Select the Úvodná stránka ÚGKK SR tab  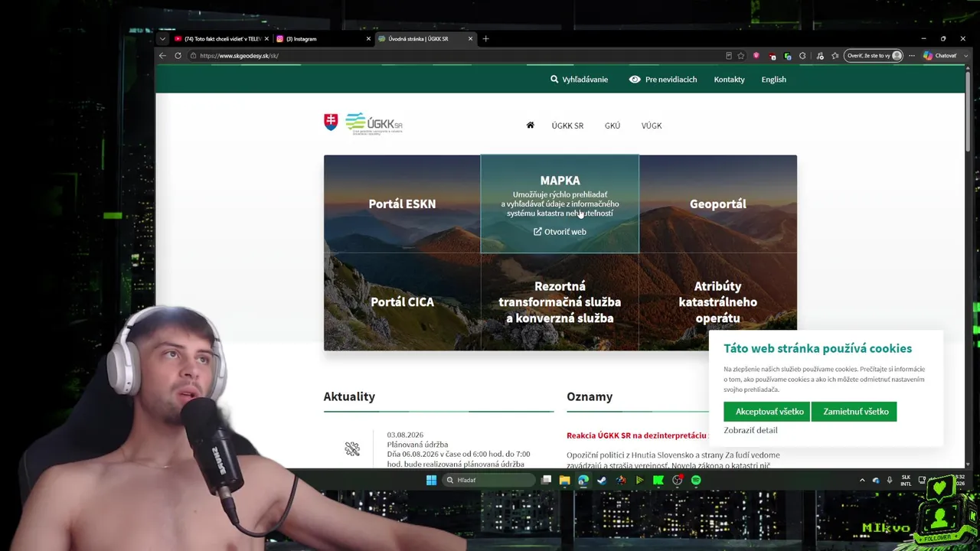[425, 39]
